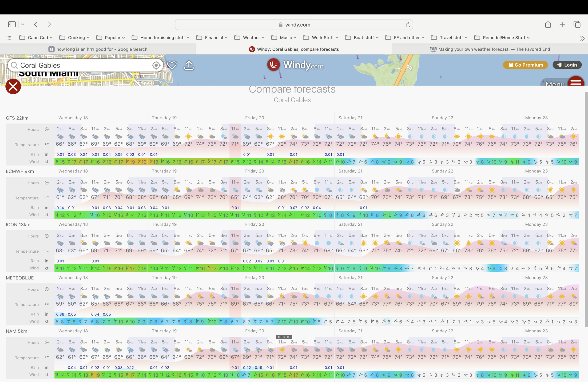Click the Go Premium button
This screenshot has width=588, height=382.
[525, 65]
